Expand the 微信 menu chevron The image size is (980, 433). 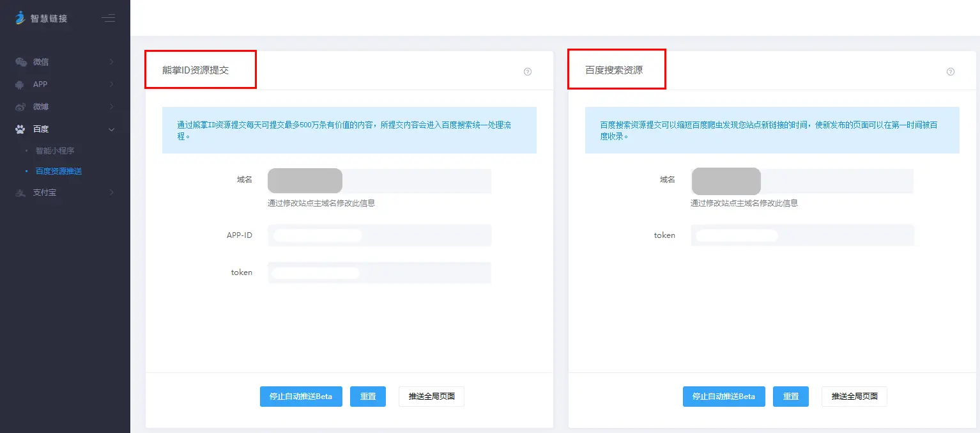[x=112, y=62]
